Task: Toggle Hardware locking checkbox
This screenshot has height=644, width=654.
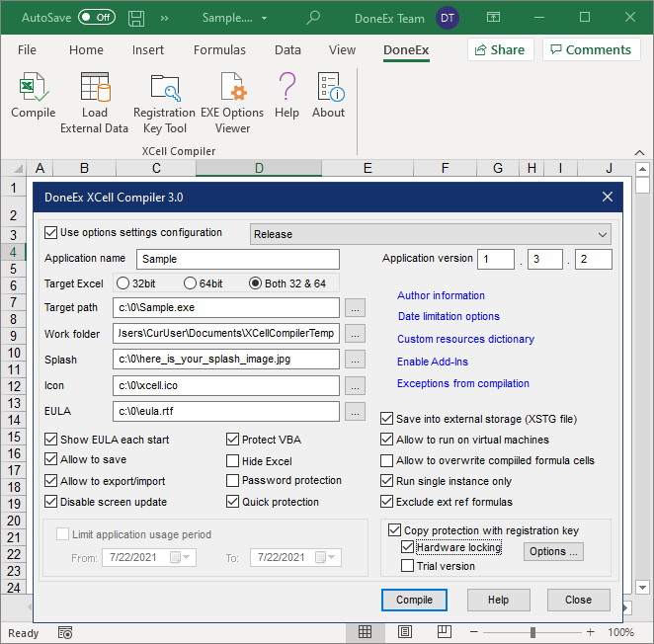Action: click(407, 547)
